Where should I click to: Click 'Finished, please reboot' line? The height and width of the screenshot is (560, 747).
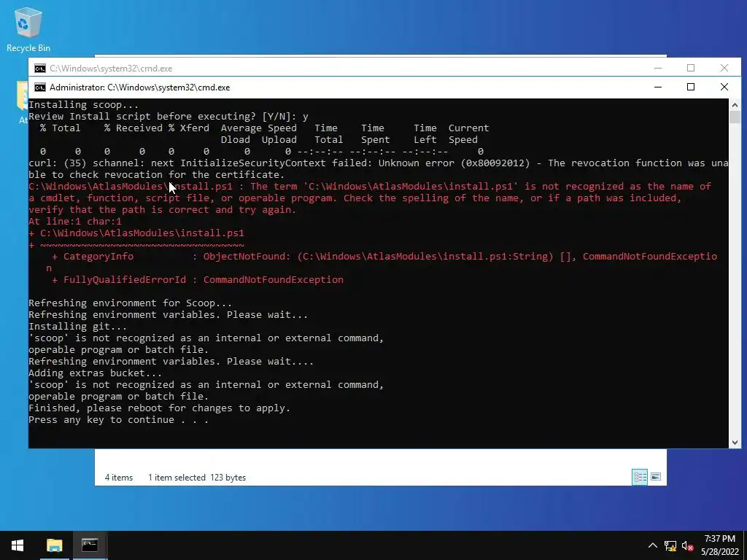tap(159, 408)
